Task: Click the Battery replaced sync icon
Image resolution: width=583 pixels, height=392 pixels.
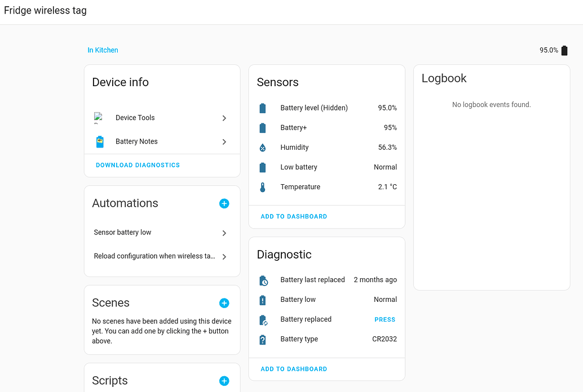Action: click(x=263, y=320)
